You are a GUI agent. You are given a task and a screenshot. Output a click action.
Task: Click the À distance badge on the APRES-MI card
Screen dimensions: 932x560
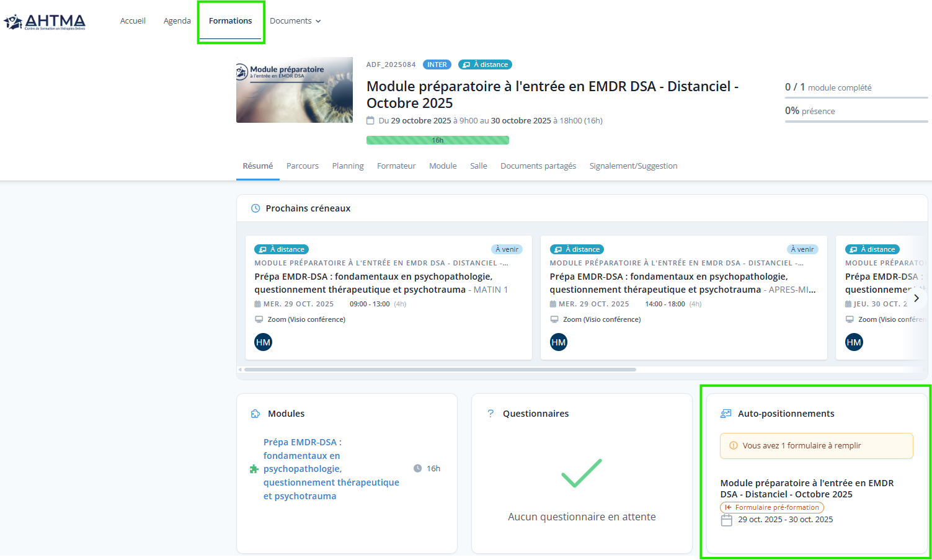tap(577, 249)
